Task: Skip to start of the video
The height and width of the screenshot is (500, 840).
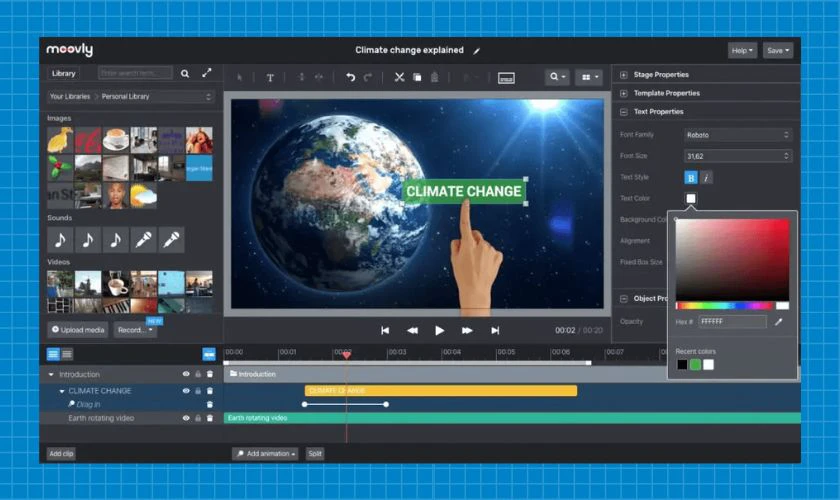Action: coord(385,331)
